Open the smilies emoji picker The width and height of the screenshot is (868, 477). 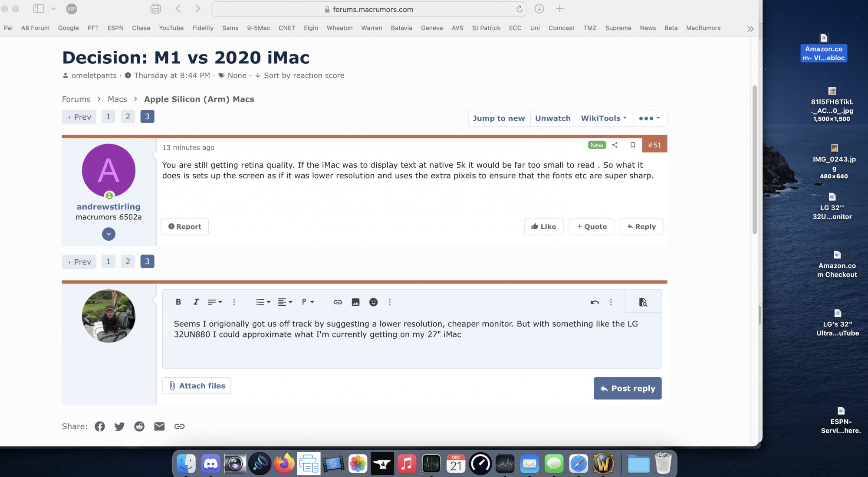(373, 302)
